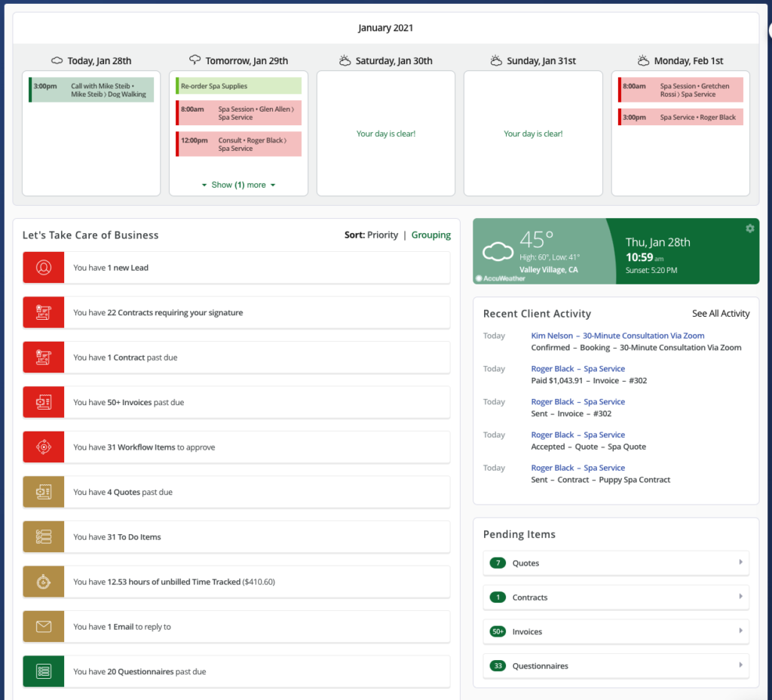Switch sorting to Grouping
The image size is (772, 700).
pos(430,235)
